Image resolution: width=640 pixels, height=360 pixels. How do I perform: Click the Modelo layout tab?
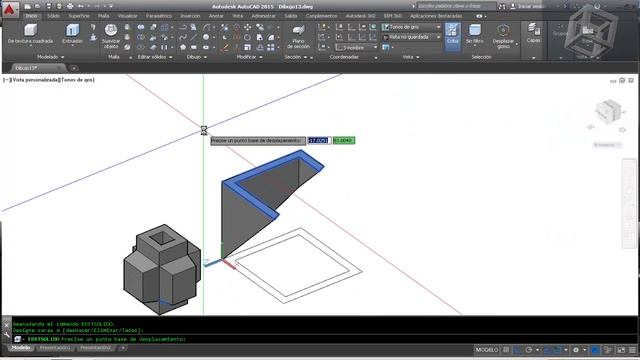21,348
